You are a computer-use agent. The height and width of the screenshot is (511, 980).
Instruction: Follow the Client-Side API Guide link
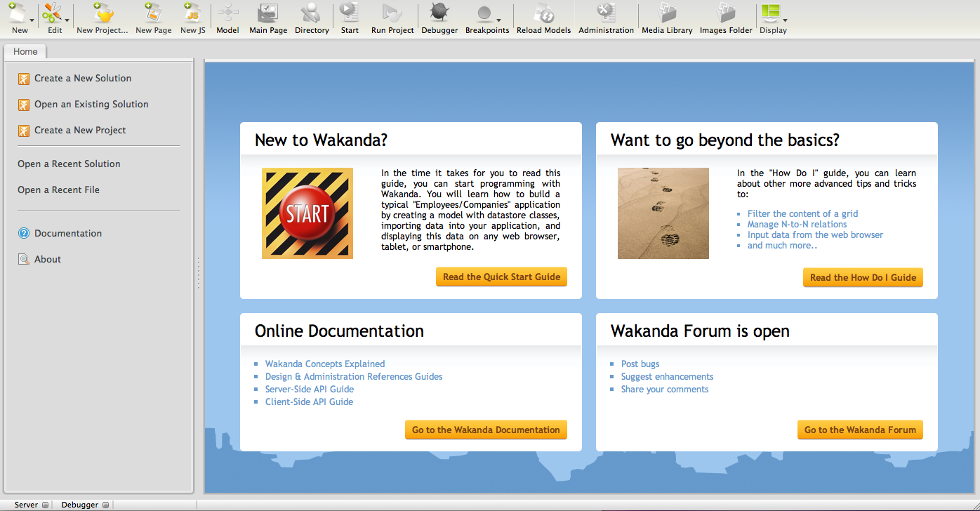point(309,401)
